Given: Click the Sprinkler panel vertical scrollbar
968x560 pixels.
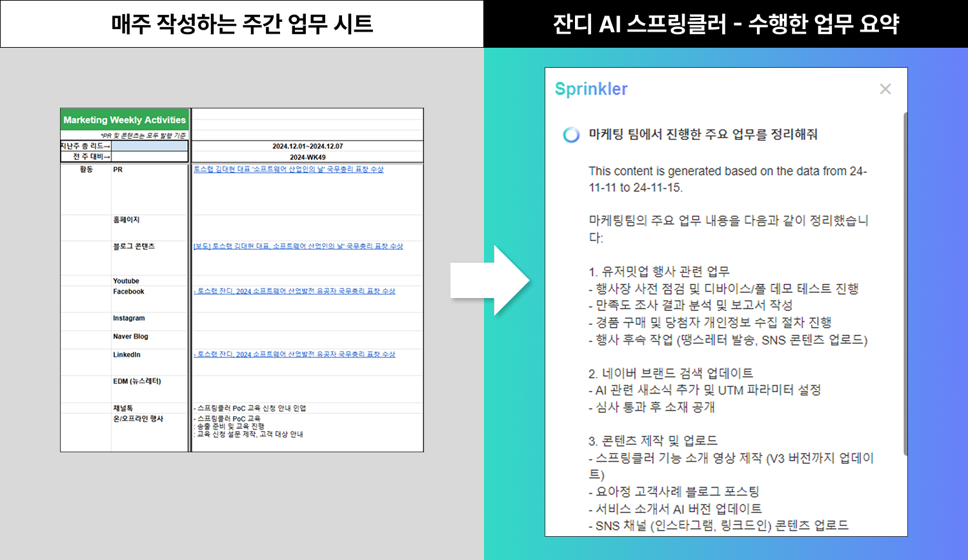Looking at the screenshot, I should click(x=905, y=284).
